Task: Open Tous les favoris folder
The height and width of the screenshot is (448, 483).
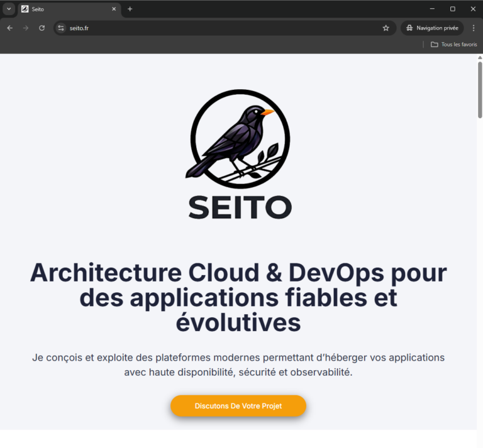Action: tap(453, 45)
